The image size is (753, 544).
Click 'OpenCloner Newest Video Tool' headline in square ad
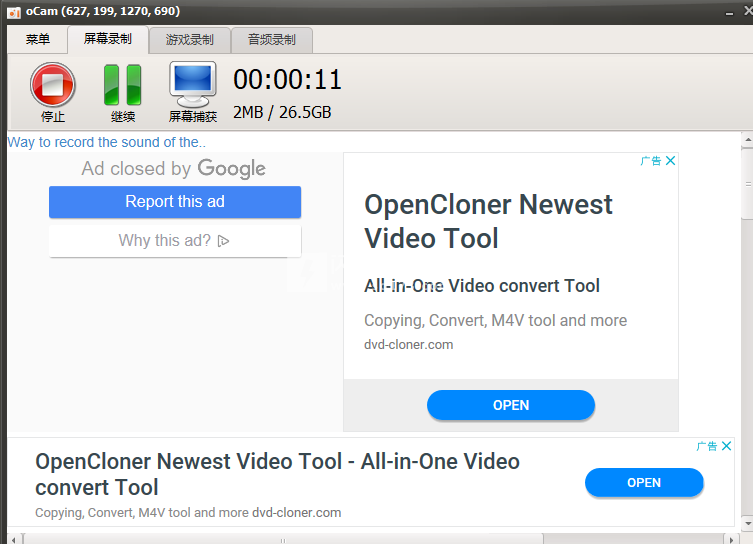coord(488,221)
